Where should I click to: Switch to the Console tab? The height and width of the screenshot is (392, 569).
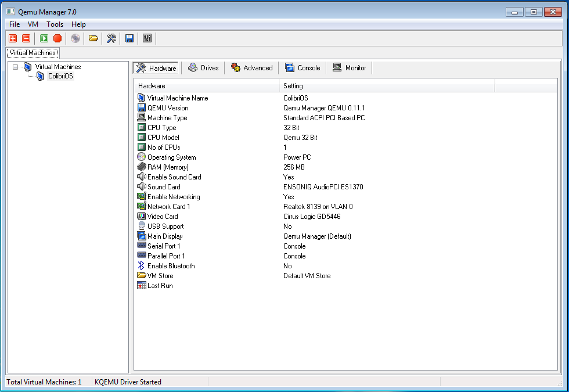[302, 68]
